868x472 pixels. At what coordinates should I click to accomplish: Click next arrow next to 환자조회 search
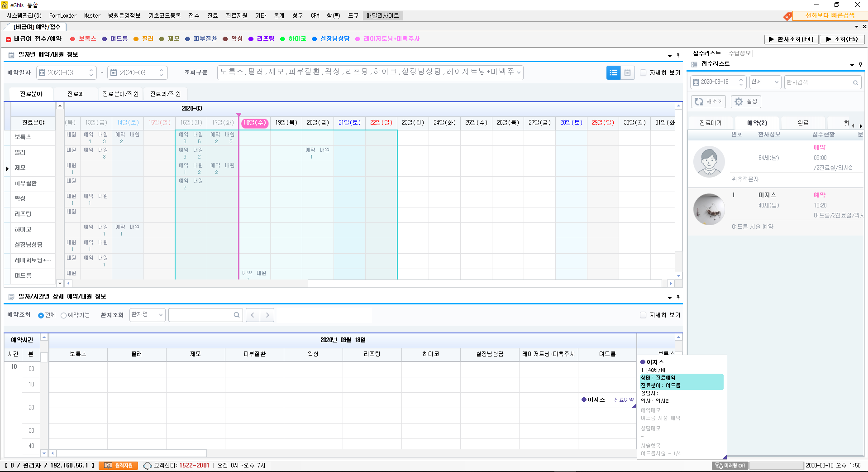(267, 315)
